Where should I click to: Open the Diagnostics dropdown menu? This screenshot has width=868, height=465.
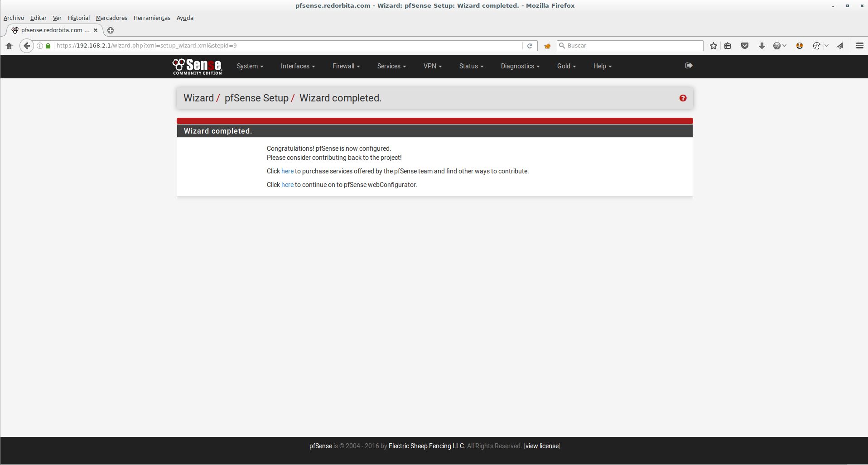[520, 66]
